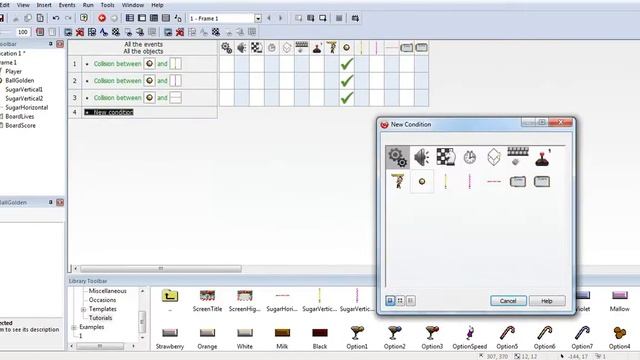
Task: Open the Insert menu
Action: coord(44,5)
